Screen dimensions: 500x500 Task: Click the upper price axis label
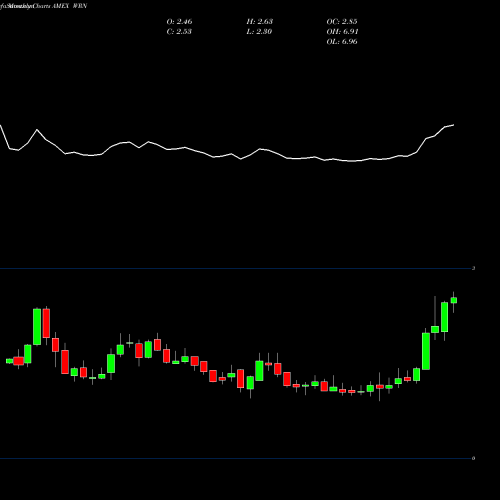473,268
